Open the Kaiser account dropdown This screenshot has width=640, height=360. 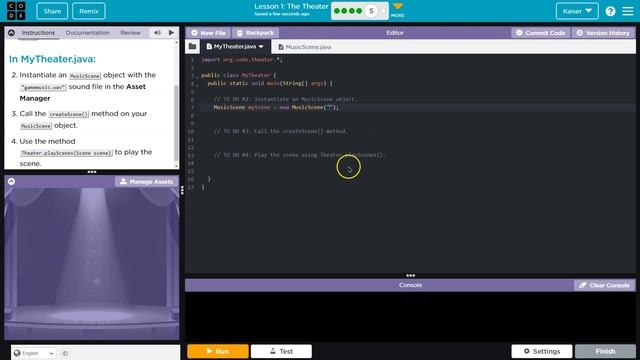[x=577, y=11]
